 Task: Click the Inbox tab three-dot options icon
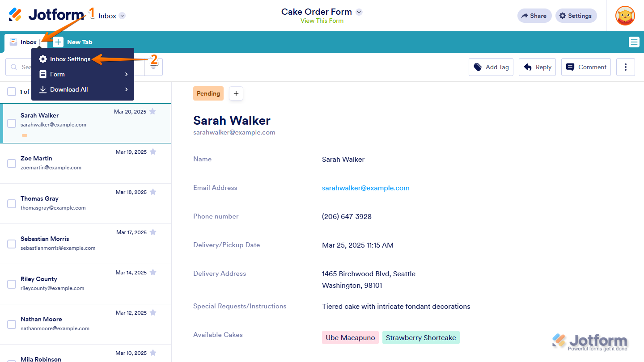tap(40, 42)
